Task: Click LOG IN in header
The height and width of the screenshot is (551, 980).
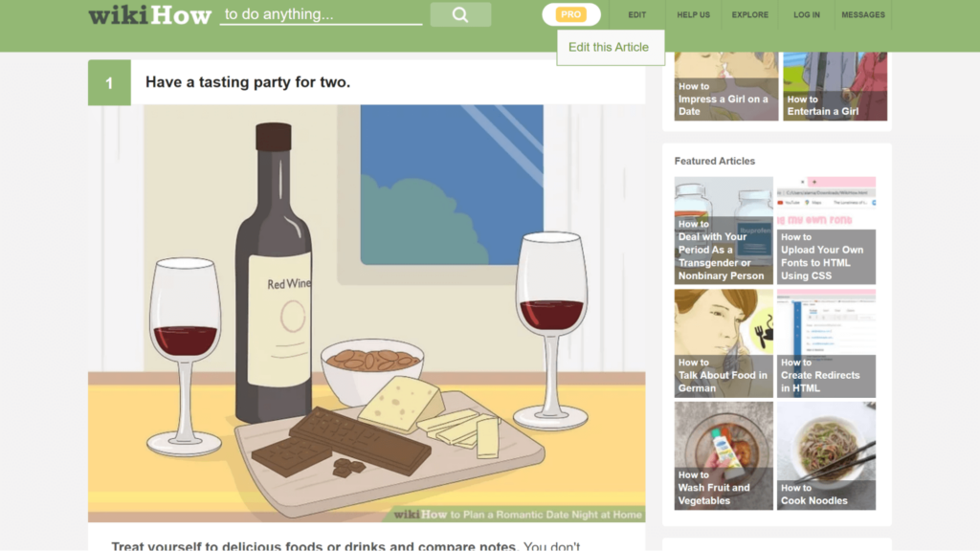Action: tap(806, 15)
